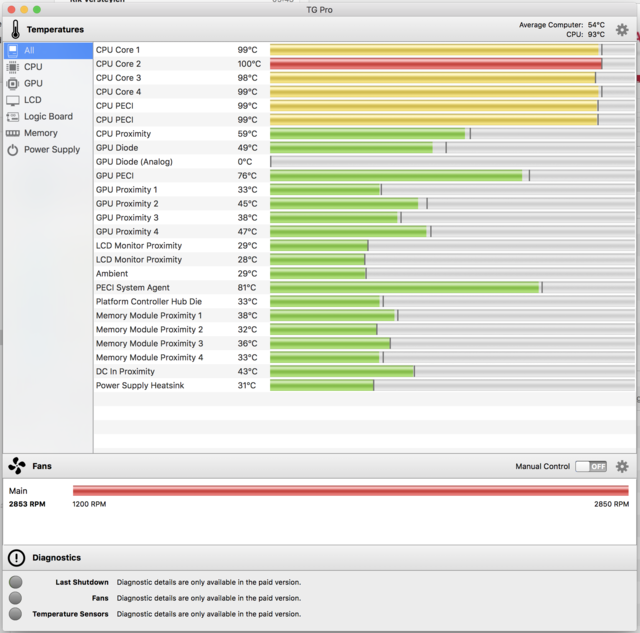Click the PECI System Agent temperature bar
This screenshot has height=633, width=640.
[x=404, y=287]
